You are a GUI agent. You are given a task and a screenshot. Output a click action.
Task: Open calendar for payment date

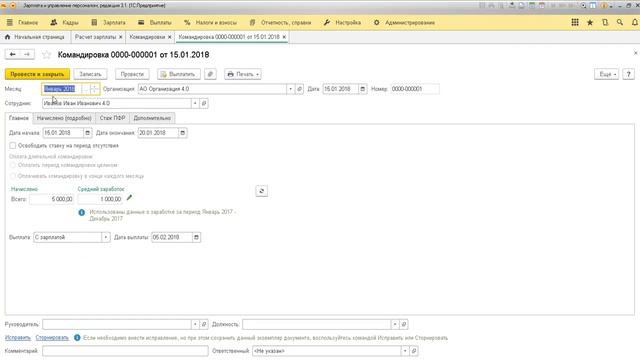coord(196,237)
